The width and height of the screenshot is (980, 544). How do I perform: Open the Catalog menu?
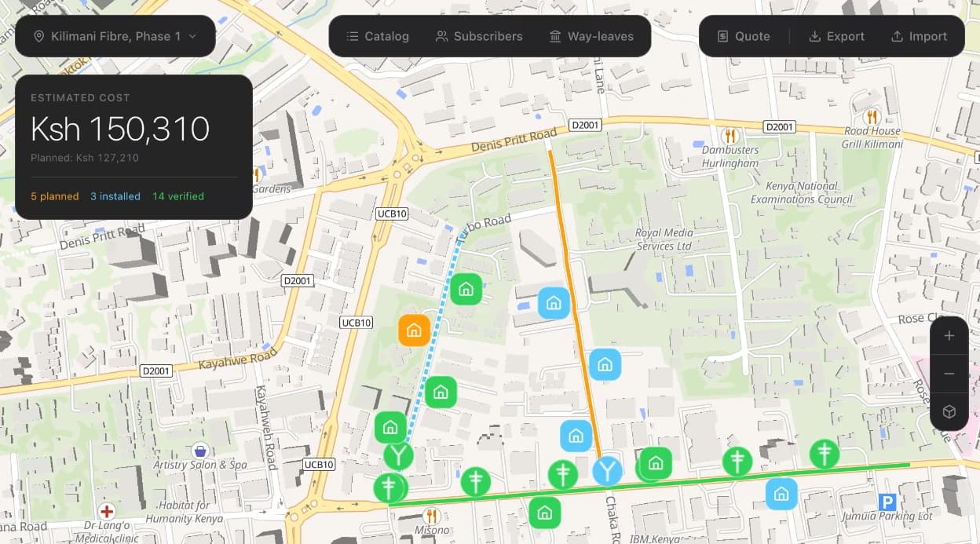pos(378,36)
